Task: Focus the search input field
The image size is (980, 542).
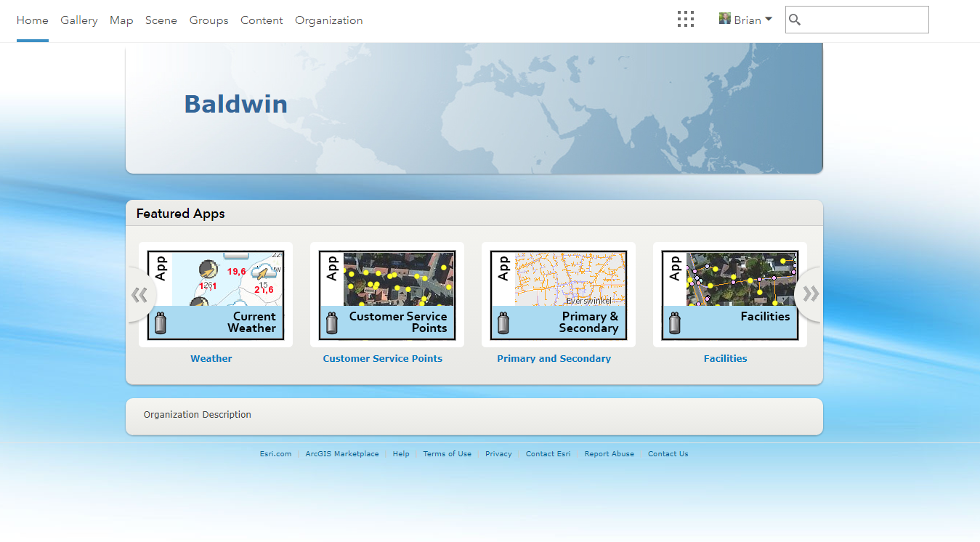Action: tap(865, 20)
